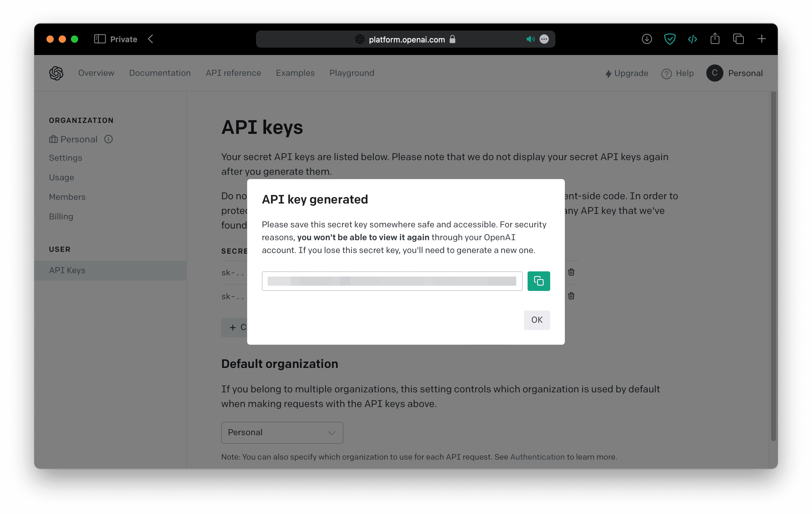
Task: Open the code brackets extension icon
Action: [692, 39]
